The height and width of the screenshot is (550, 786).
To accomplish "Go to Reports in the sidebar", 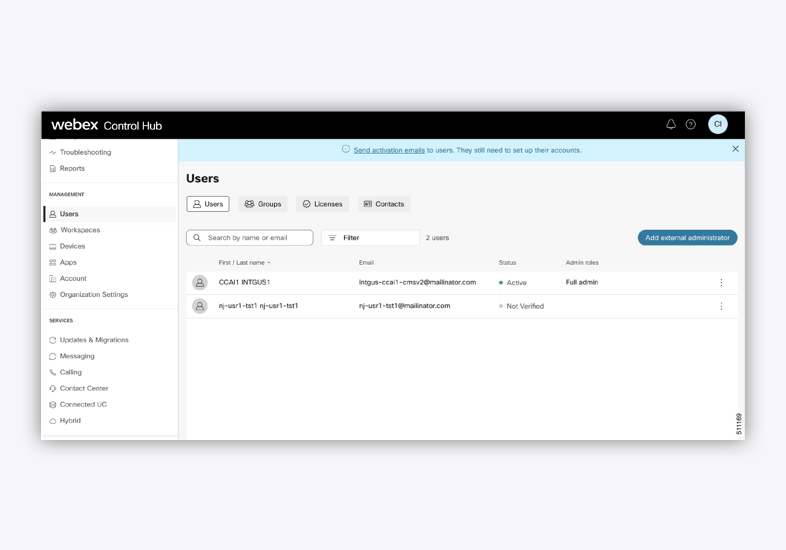I will [x=72, y=169].
